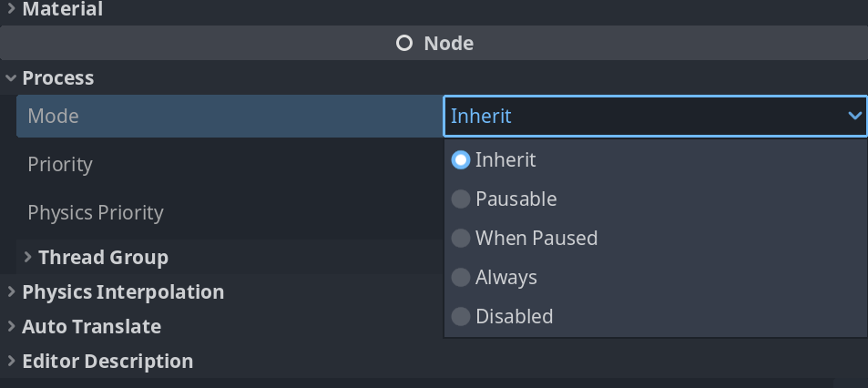Screen dimensions: 868x388
Task: Expand the Editor Description section
Action: click(x=107, y=362)
